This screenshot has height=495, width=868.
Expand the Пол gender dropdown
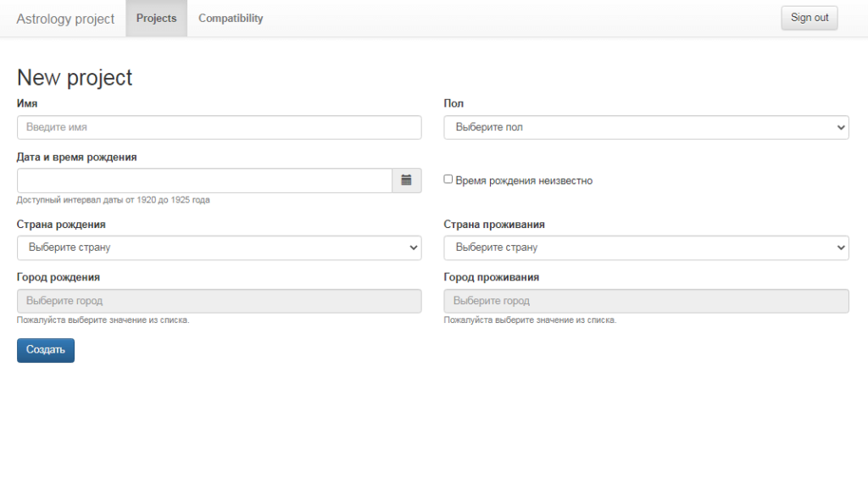pyautogui.click(x=646, y=127)
